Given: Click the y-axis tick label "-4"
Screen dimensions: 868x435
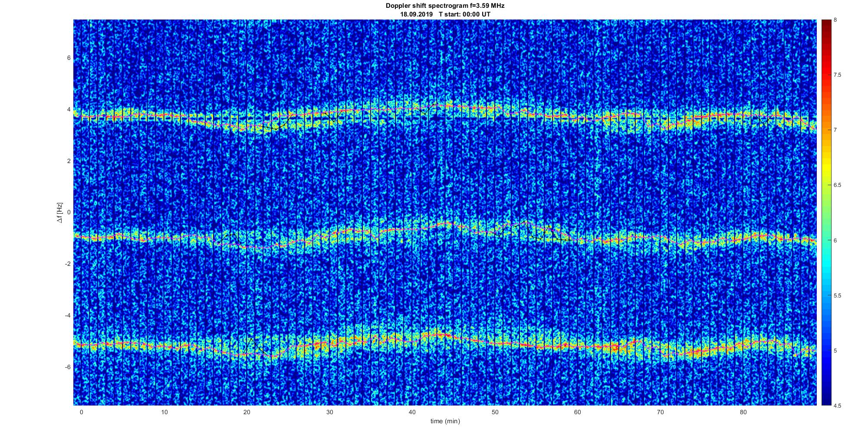Looking at the screenshot, I should pos(68,315).
